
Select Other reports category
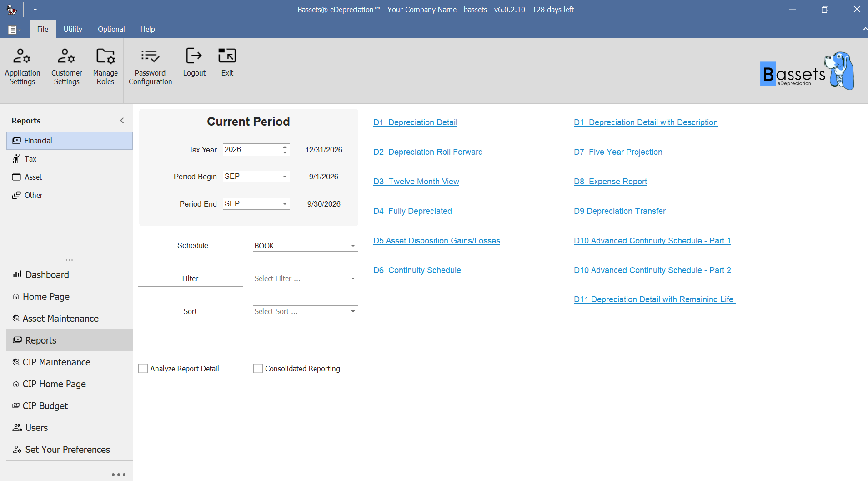[x=70, y=195]
